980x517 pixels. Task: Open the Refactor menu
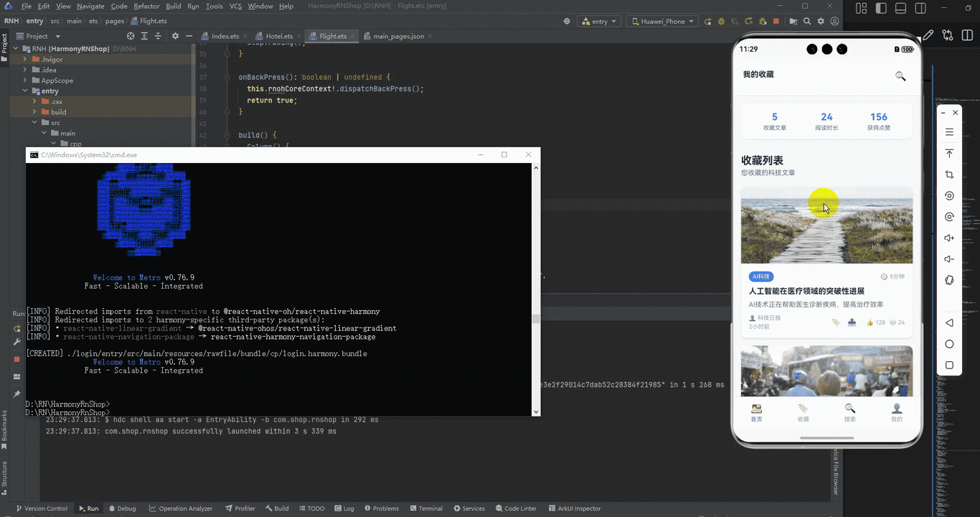[146, 6]
